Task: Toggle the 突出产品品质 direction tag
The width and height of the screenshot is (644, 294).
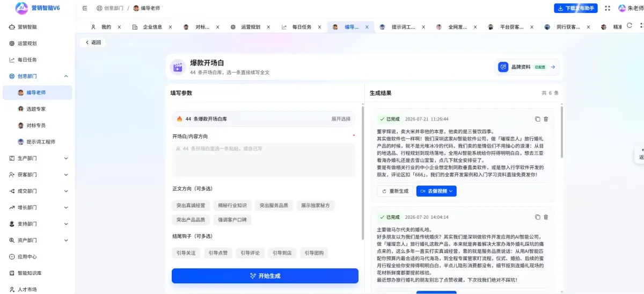Action: coord(191,220)
